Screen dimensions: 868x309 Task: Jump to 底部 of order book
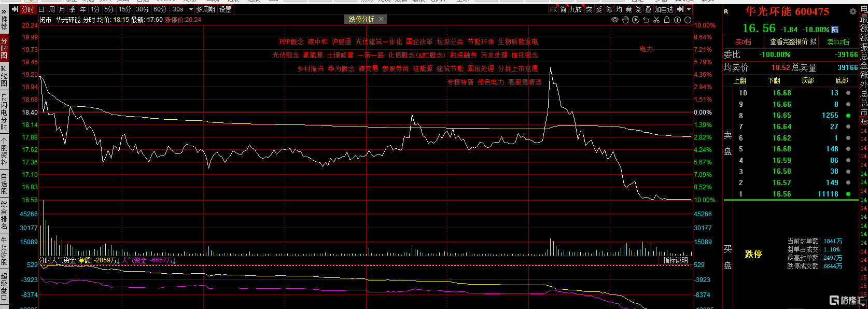[842, 80]
